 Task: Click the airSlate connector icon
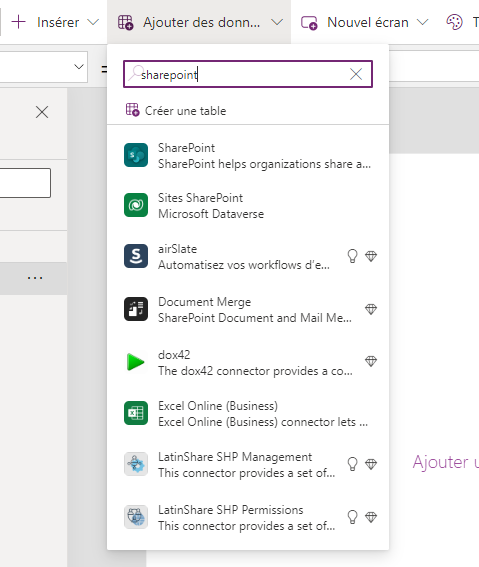(x=136, y=256)
